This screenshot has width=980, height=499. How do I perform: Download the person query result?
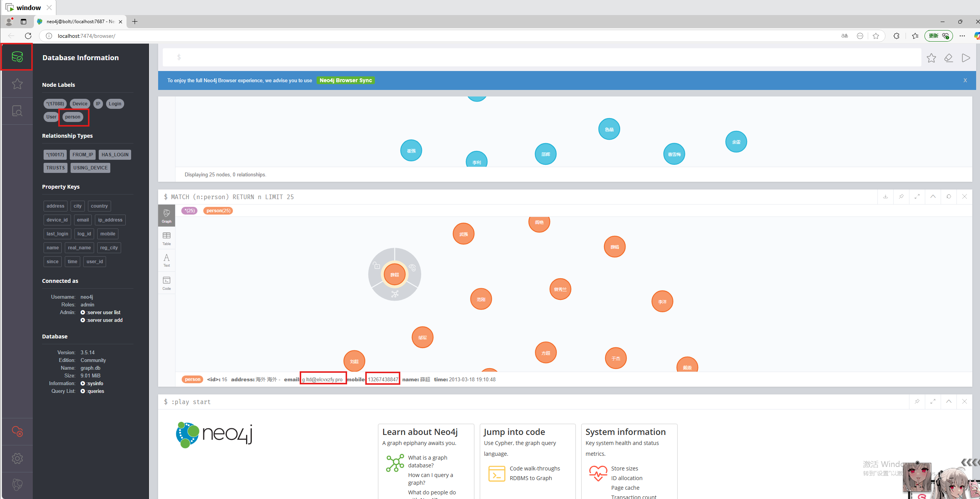pyautogui.click(x=886, y=196)
